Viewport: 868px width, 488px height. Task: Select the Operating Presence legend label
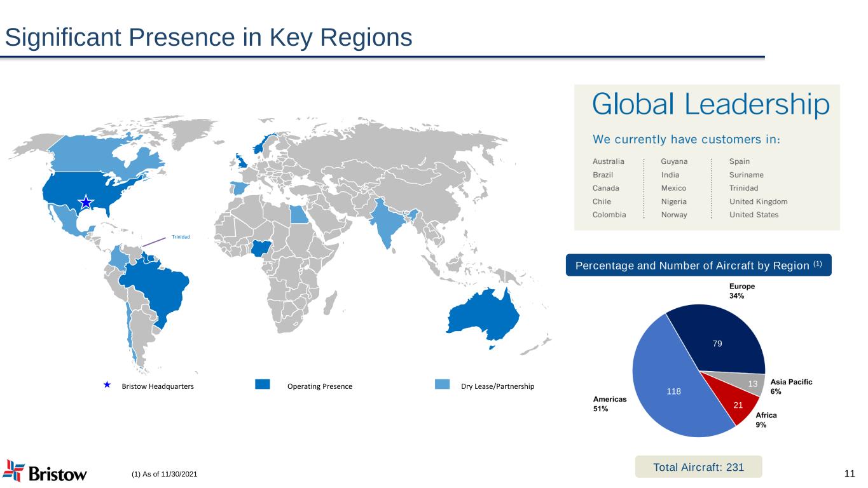(320, 386)
